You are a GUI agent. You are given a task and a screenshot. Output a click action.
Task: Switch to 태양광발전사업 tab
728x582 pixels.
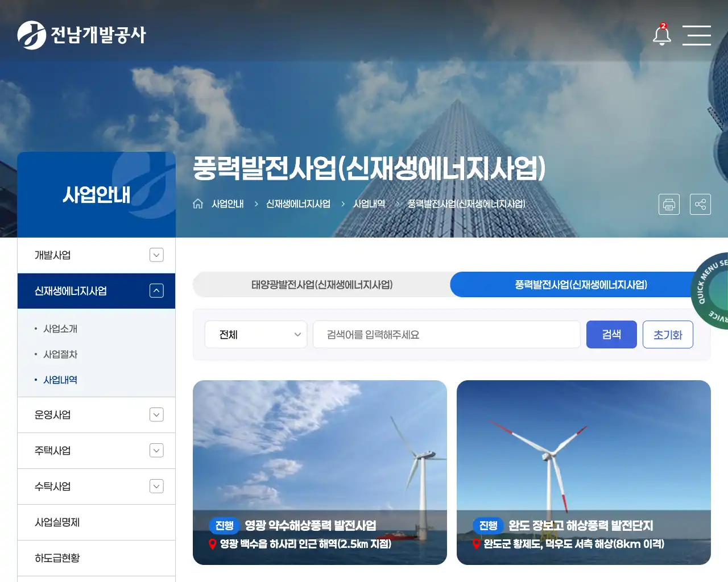(322, 285)
